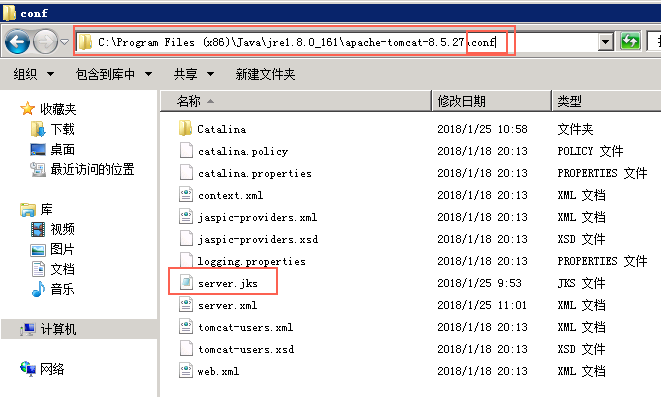Expand the address bar history dropdown
The width and height of the screenshot is (661, 397).
coord(605,42)
